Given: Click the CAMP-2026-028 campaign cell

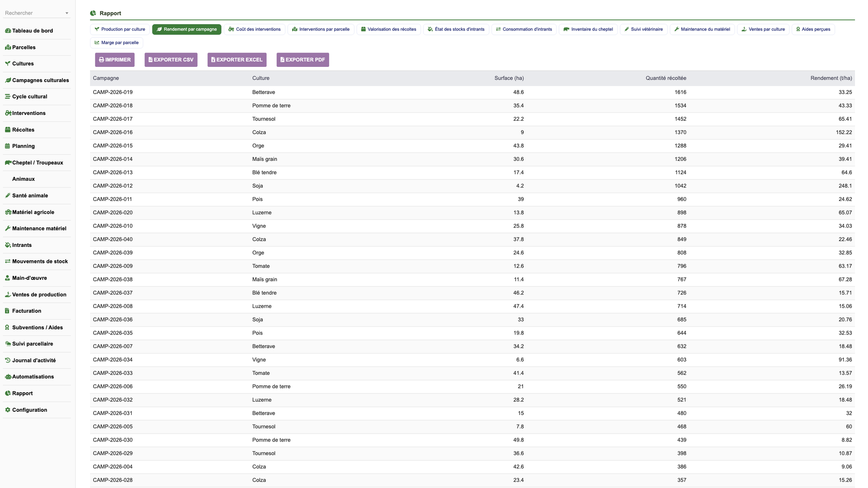Looking at the screenshot, I should pos(113,480).
